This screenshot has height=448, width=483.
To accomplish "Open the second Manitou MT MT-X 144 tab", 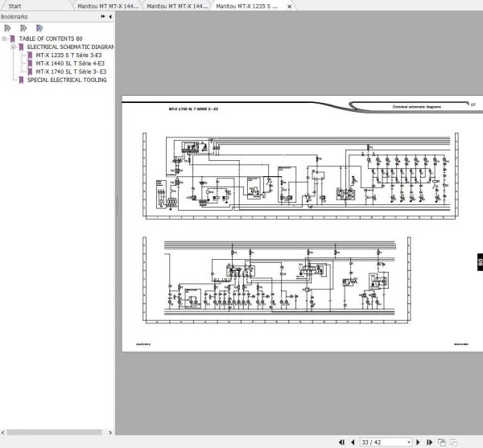I will tap(177, 6).
